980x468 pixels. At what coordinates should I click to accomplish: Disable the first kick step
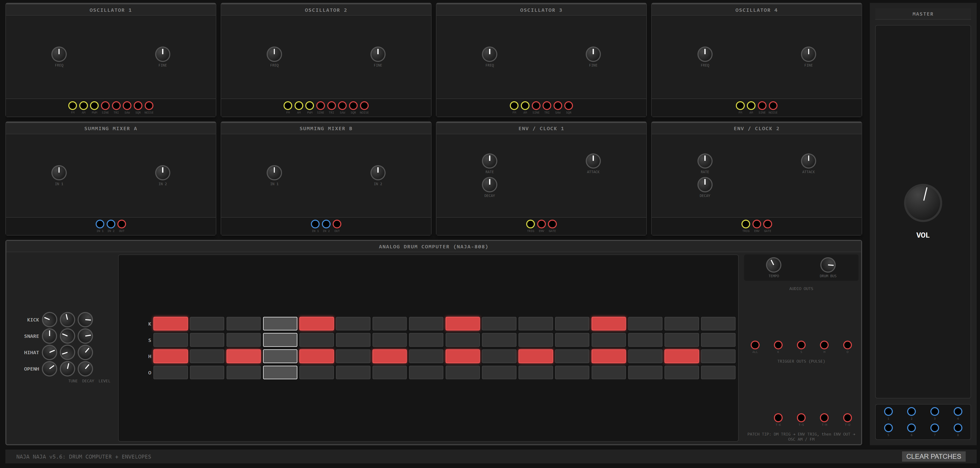pyautogui.click(x=171, y=324)
